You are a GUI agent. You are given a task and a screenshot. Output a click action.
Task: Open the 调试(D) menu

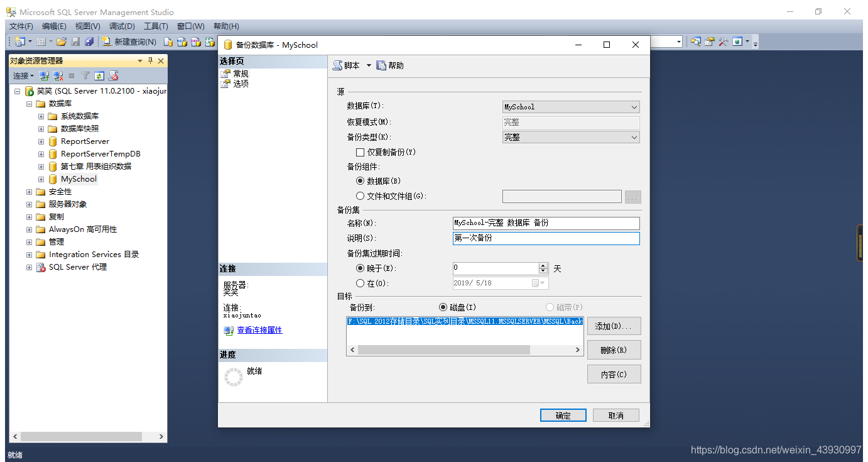point(122,26)
